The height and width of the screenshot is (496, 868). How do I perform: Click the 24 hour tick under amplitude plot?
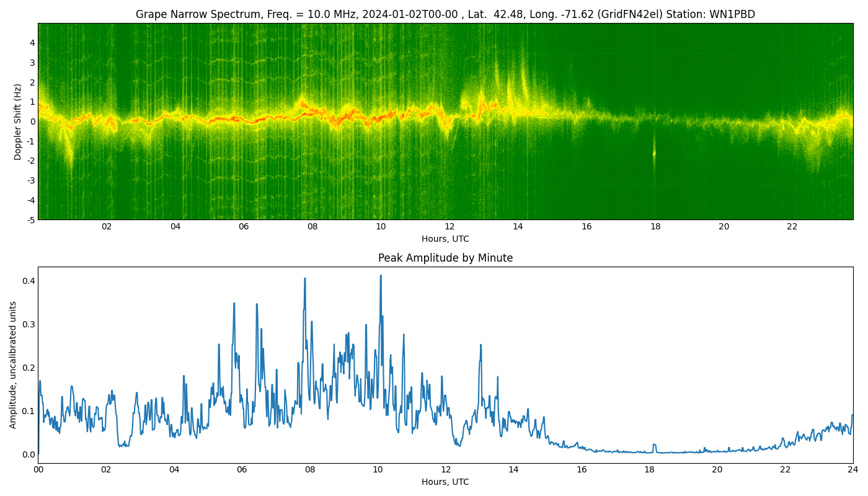click(x=853, y=470)
